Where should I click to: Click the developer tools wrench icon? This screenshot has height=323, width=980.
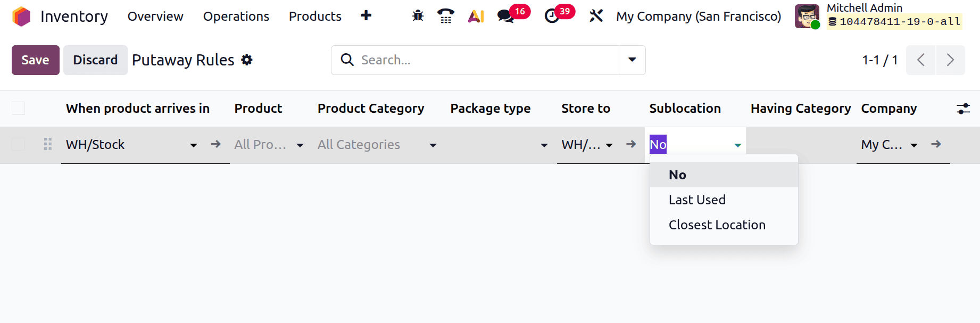596,16
